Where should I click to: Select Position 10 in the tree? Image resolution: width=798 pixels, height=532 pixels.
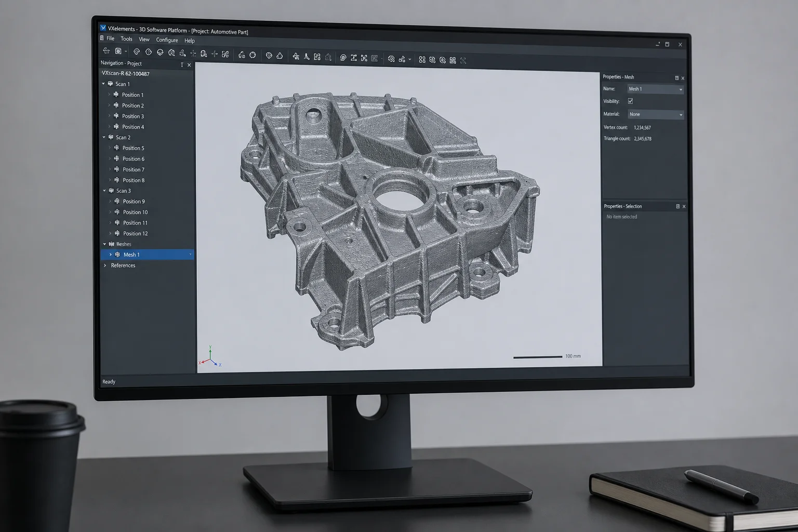pos(136,212)
